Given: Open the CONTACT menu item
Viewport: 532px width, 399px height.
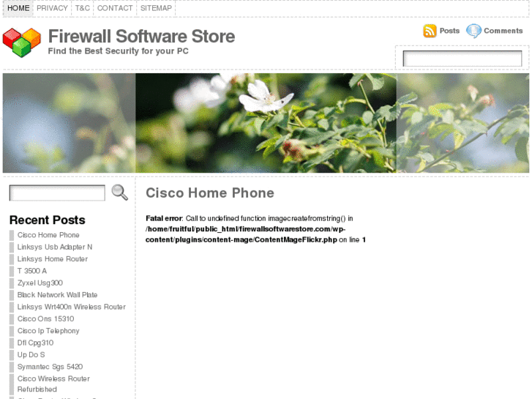Looking at the screenshot, I should (115, 8).
